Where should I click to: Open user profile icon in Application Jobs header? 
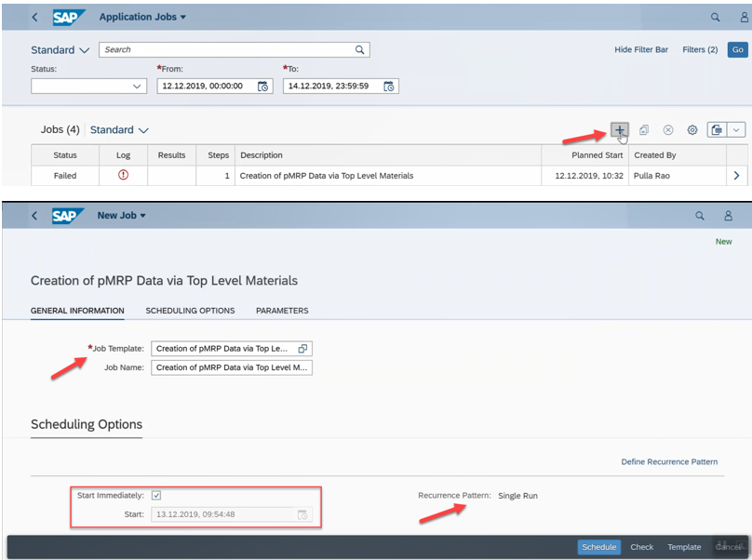(729, 17)
